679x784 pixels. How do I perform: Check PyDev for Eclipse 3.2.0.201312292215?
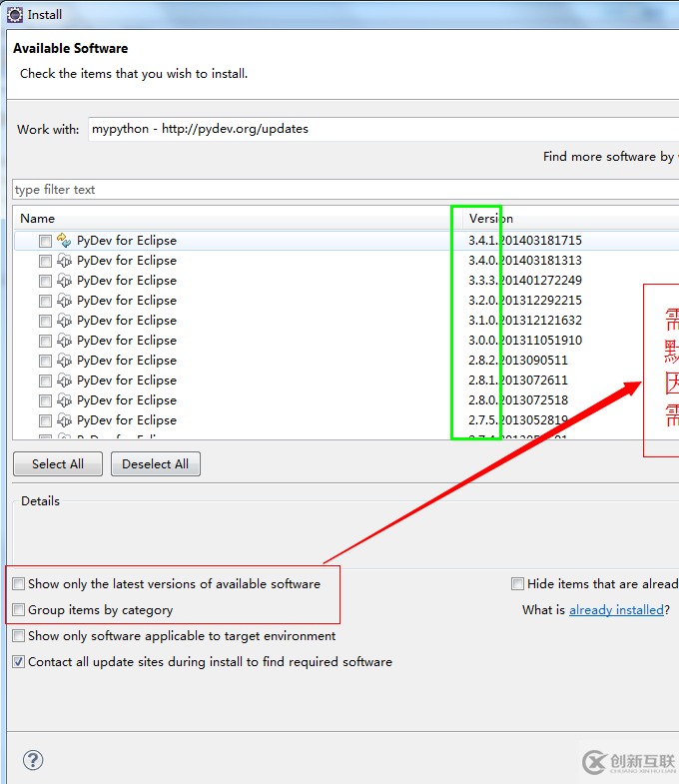[45, 301]
